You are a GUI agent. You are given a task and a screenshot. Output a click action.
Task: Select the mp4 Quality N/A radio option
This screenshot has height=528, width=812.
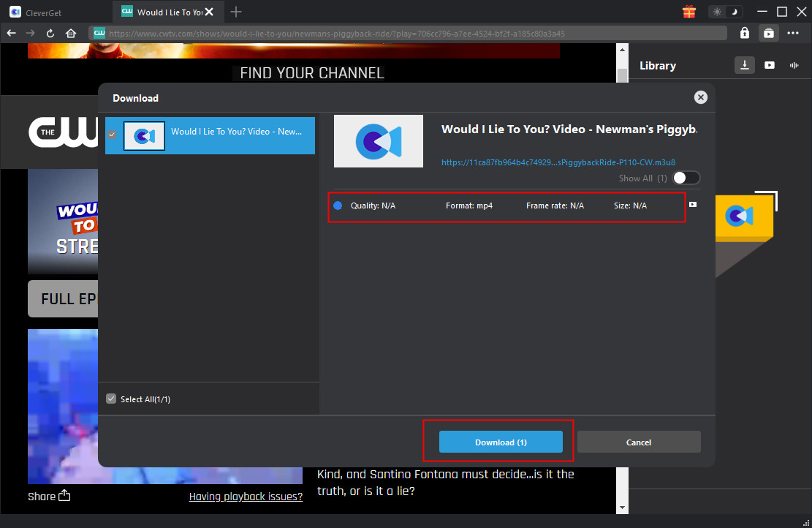(338, 205)
